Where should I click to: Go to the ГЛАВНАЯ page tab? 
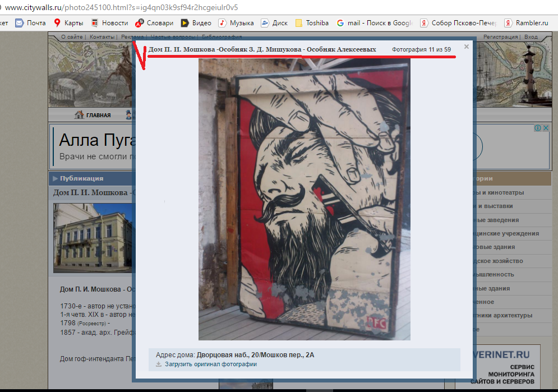coord(98,116)
